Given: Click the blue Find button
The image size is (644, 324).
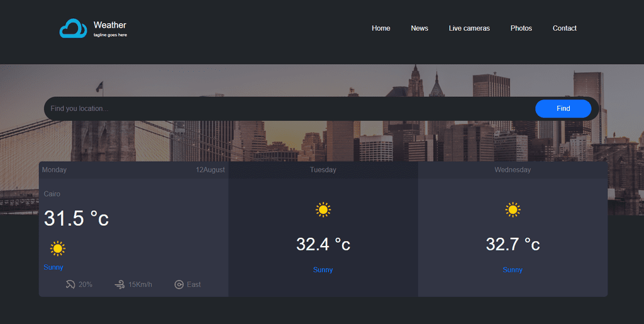Looking at the screenshot, I should point(563,108).
